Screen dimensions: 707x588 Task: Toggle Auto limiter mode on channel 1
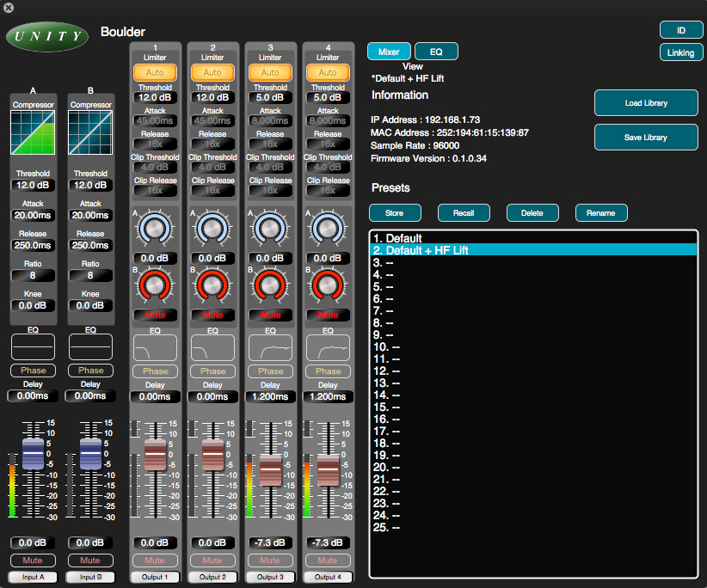click(x=155, y=72)
